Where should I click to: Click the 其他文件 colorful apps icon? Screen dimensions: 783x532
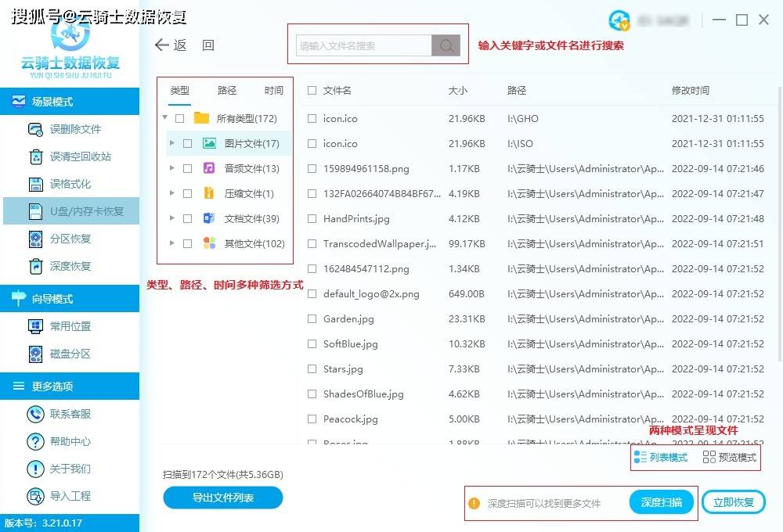[209, 243]
